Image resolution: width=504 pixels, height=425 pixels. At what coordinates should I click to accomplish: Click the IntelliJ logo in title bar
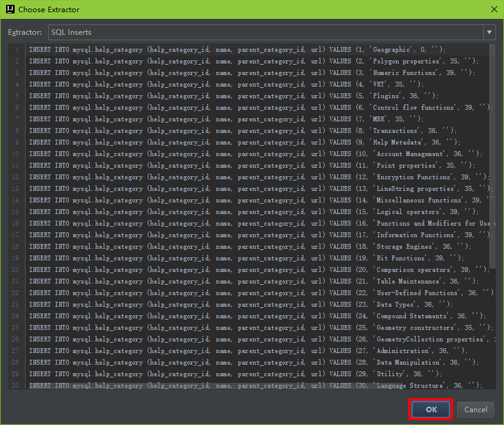[10, 9]
